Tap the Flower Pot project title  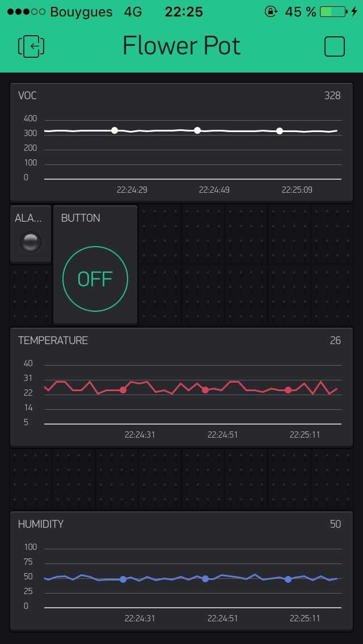(x=181, y=46)
